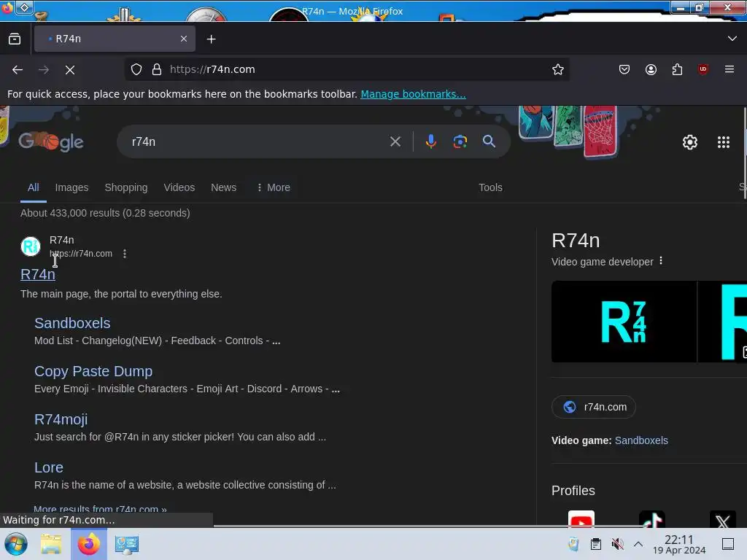Open Pocket save icon

tap(624, 69)
